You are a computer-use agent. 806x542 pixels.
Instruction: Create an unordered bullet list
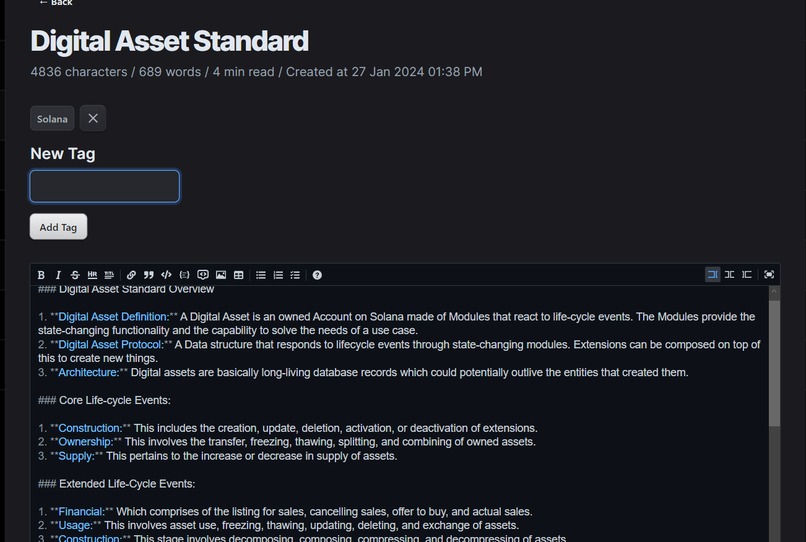tap(261, 275)
